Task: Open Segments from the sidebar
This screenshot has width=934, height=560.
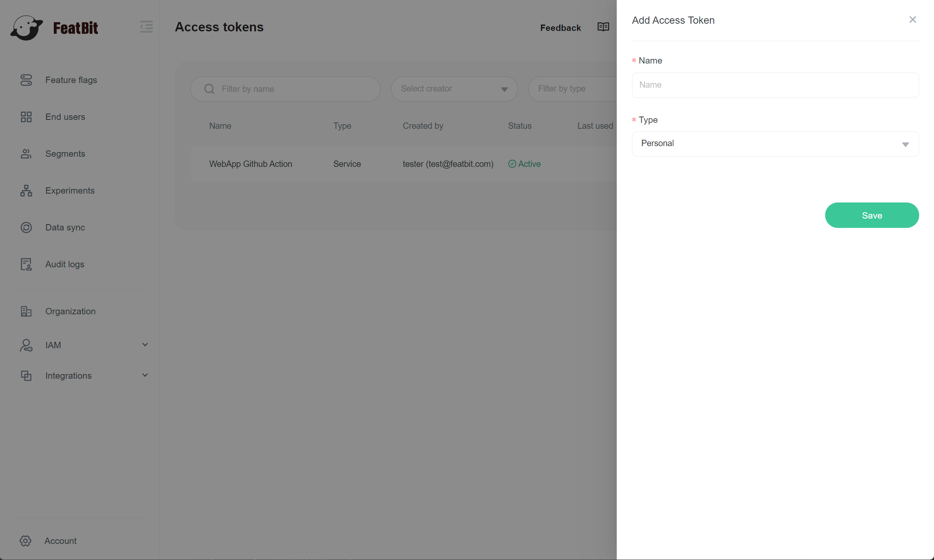Action: click(65, 154)
